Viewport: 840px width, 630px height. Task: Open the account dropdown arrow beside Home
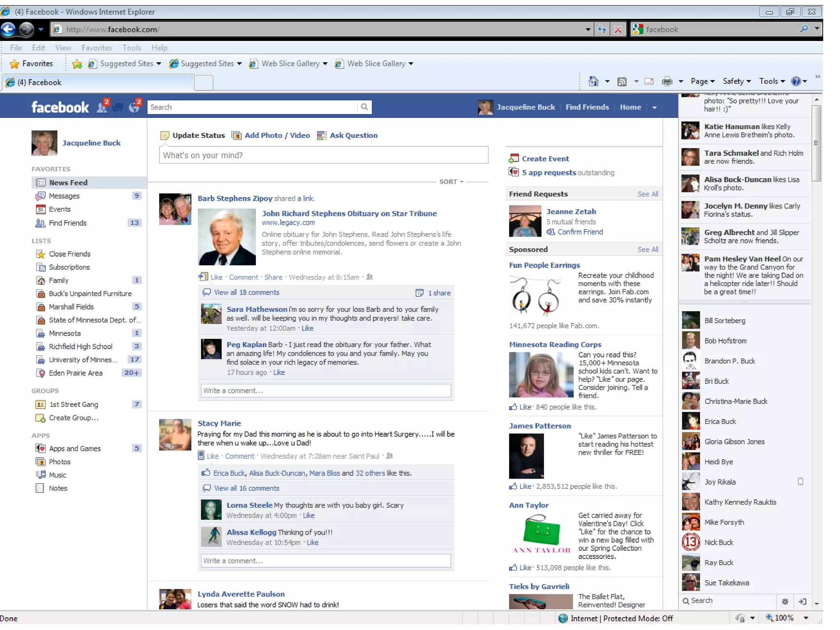pos(655,107)
